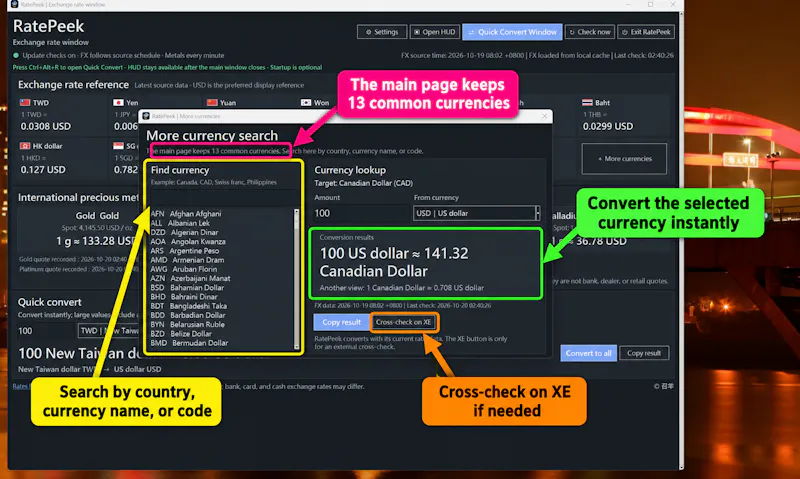Click the 0.0299 USD Baht rate value
The width and height of the screenshot is (800, 479).
608,126
